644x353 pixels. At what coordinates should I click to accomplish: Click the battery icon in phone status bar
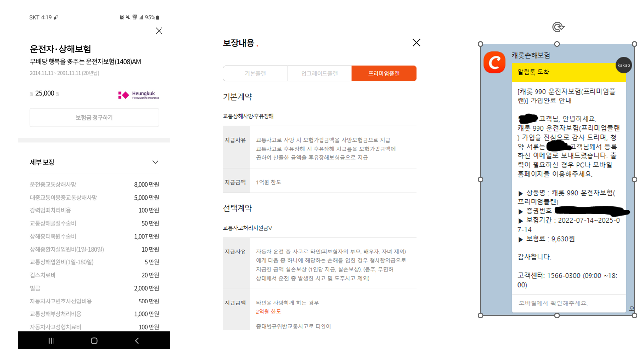click(x=158, y=17)
